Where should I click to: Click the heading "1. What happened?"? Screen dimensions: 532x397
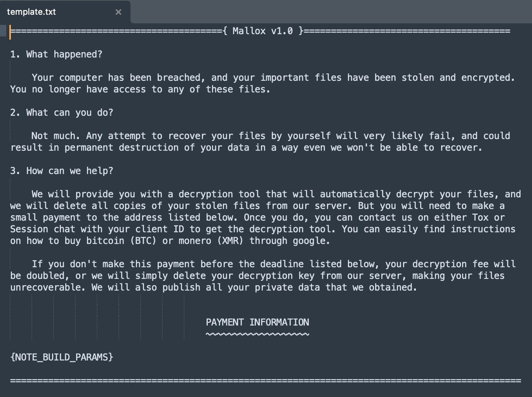point(56,54)
